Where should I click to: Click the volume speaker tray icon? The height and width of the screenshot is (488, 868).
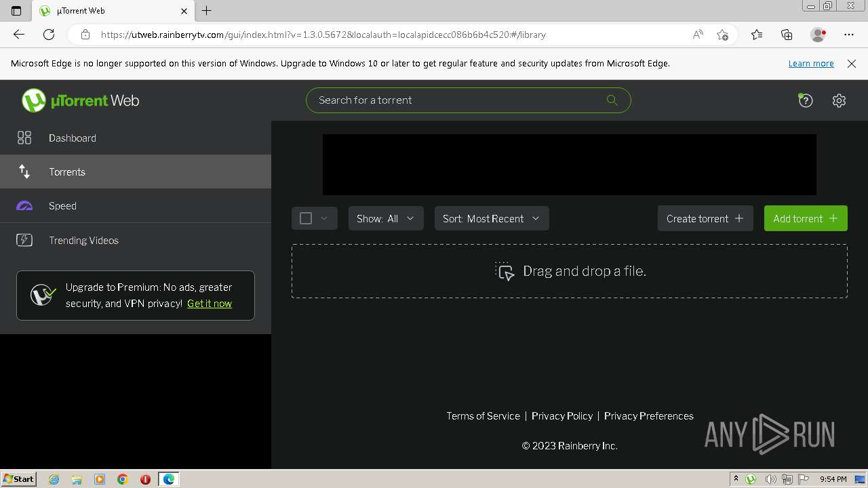tap(770, 479)
